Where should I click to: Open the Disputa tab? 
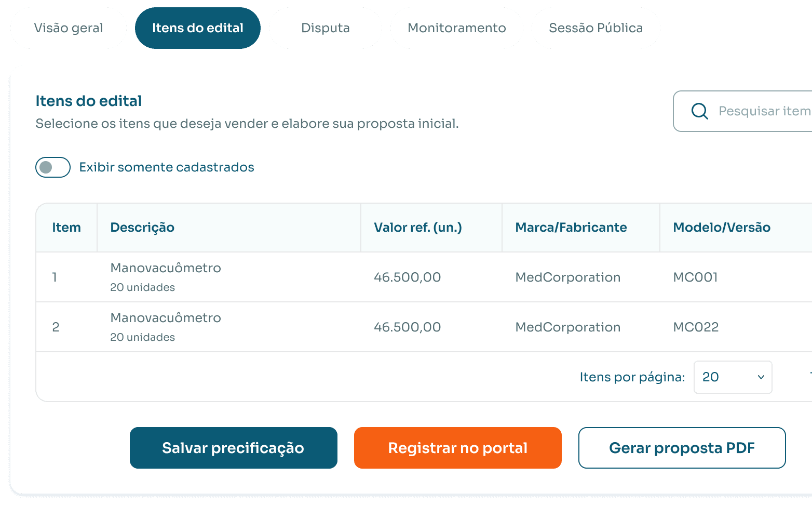click(325, 28)
